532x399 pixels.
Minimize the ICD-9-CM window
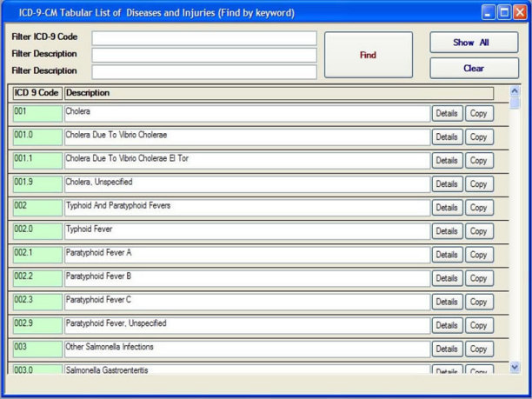489,13
